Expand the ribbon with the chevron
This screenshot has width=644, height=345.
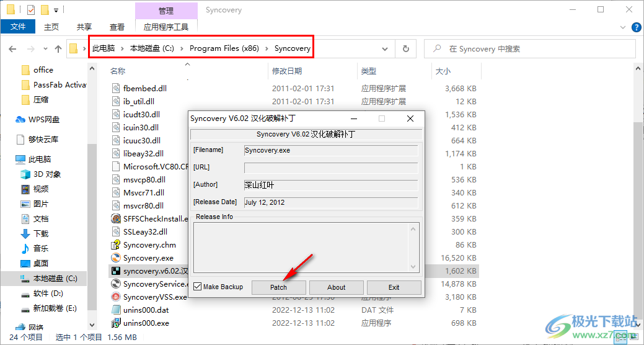[623, 27]
